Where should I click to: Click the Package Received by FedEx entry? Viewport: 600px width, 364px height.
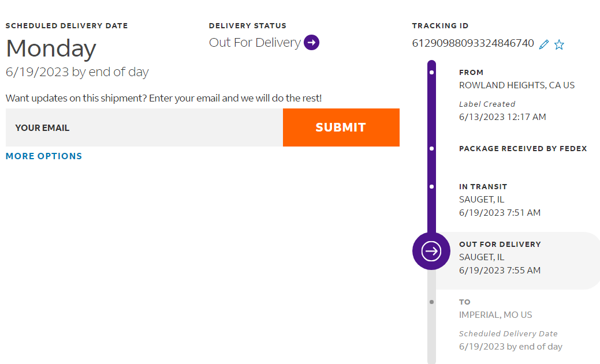(523, 149)
